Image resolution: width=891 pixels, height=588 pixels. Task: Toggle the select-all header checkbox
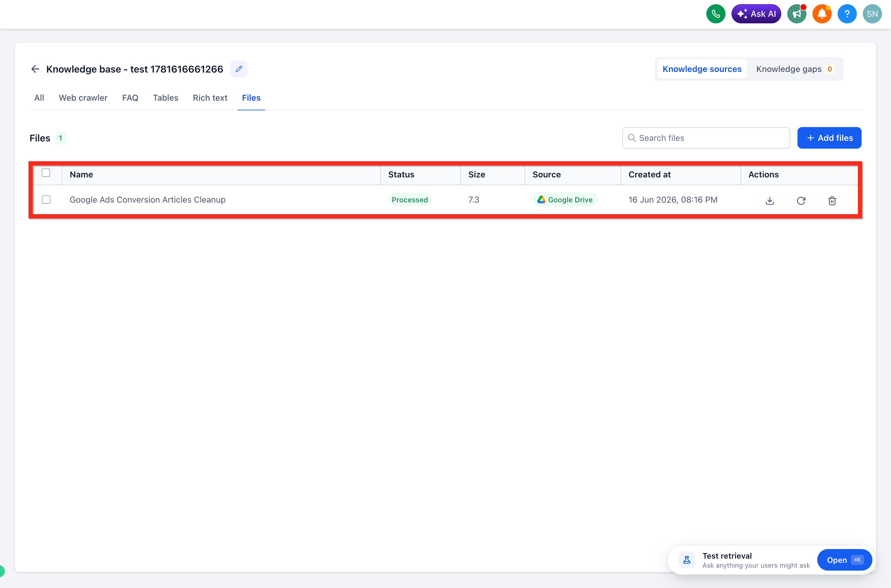[46, 173]
